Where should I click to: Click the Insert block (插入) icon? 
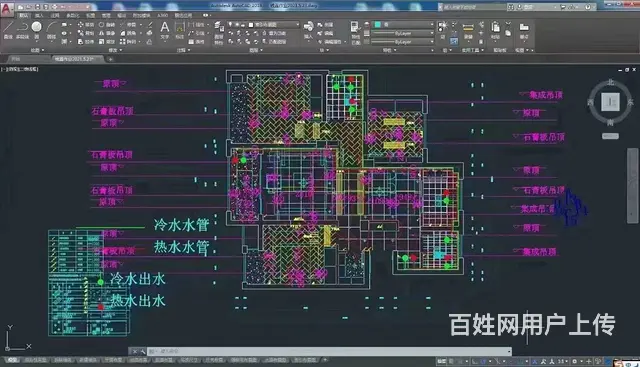308,30
